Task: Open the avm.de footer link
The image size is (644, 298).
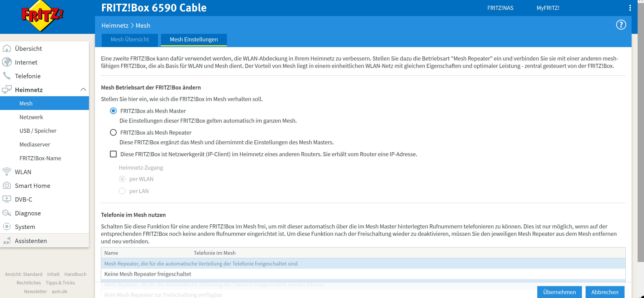Action: tap(60, 291)
